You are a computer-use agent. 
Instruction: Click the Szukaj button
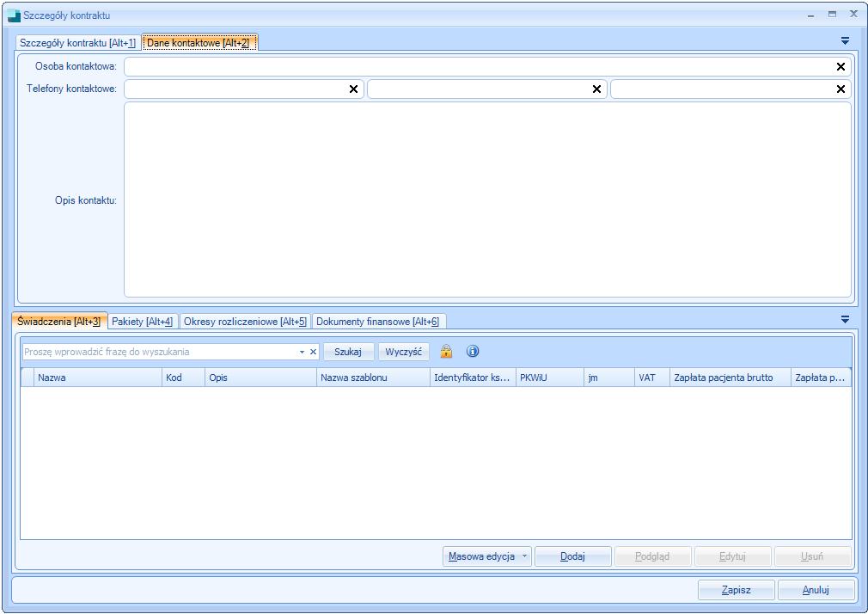[x=348, y=352]
